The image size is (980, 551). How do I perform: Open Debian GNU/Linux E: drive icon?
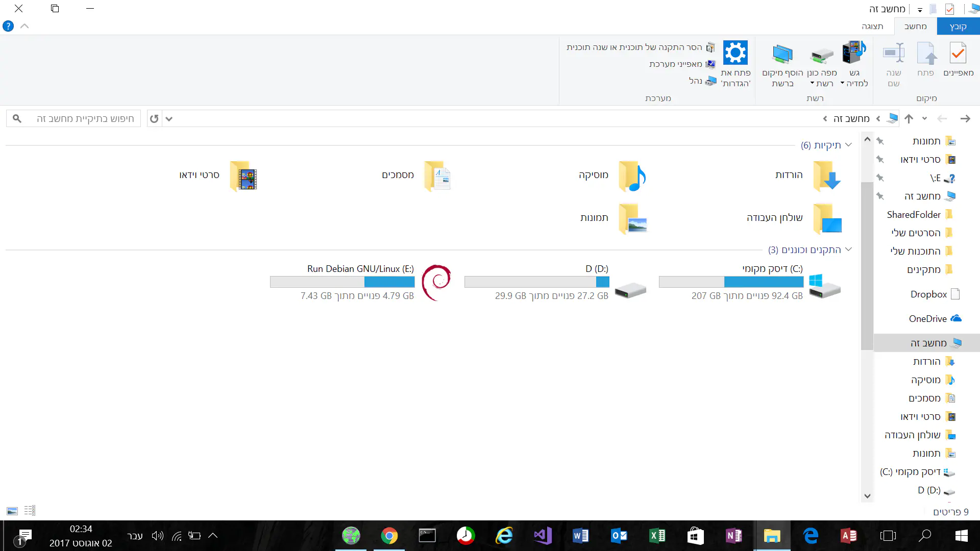coord(436,283)
